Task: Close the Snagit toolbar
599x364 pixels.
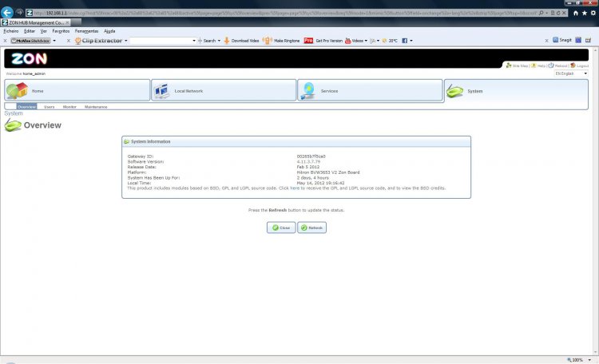Action: pos(546,41)
